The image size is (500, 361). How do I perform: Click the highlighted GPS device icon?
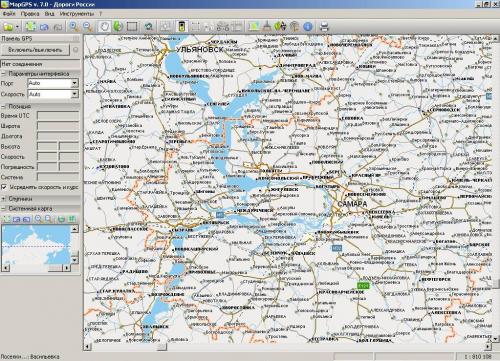pos(182,26)
